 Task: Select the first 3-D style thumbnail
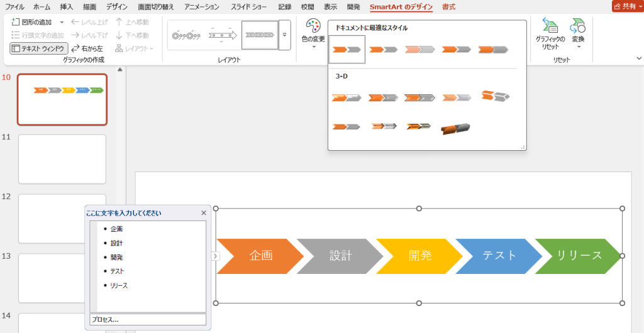click(347, 97)
